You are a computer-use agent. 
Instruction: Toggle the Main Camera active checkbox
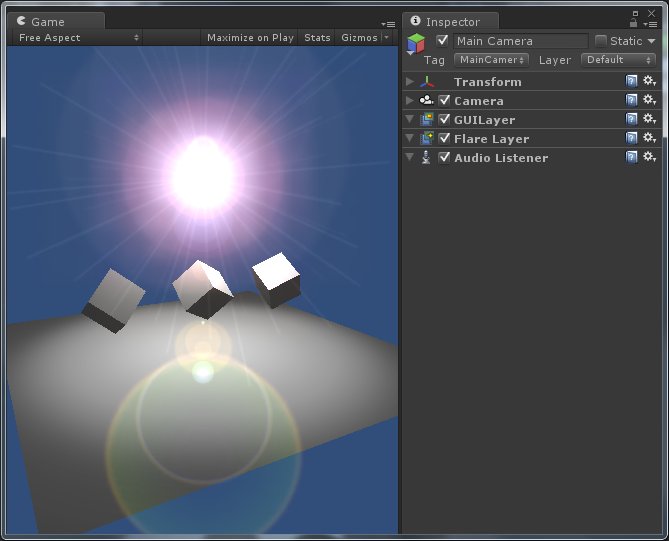pos(442,41)
